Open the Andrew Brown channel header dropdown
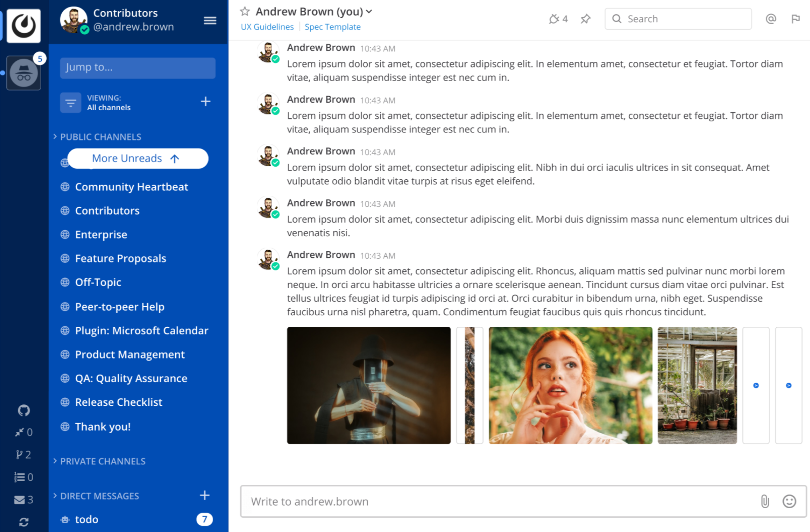The image size is (810, 532). [369, 12]
